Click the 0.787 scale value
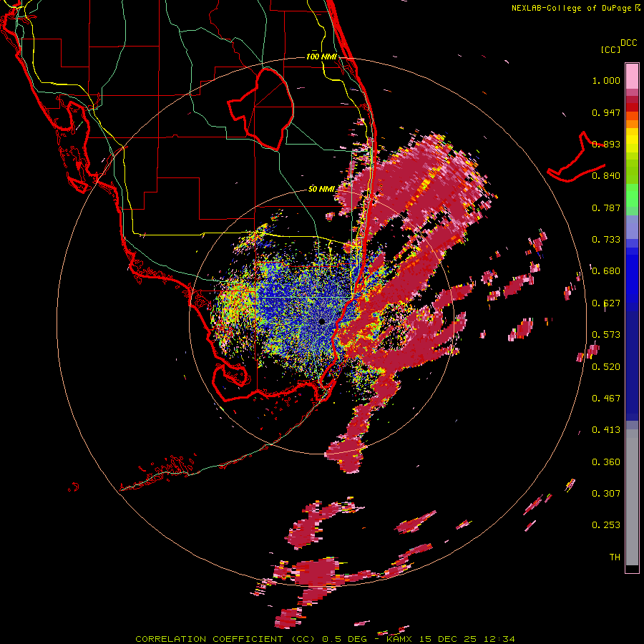The width and height of the screenshot is (644, 644). coord(606,208)
